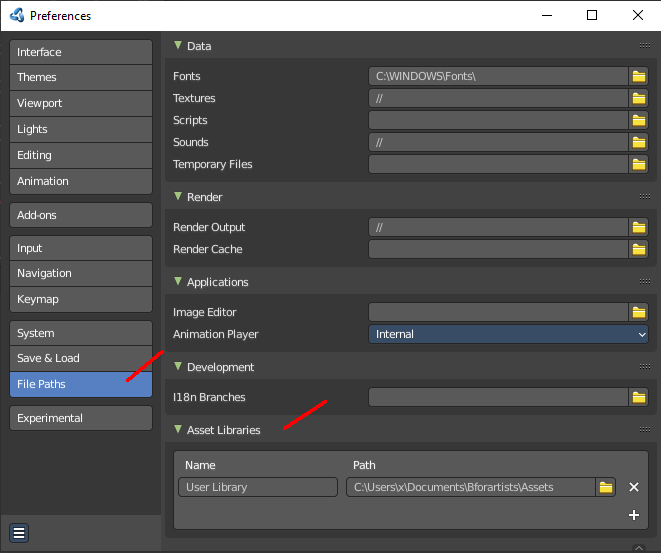661x553 pixels.
Task: Maximize the Preferences window
Action: tap(592, 16)
